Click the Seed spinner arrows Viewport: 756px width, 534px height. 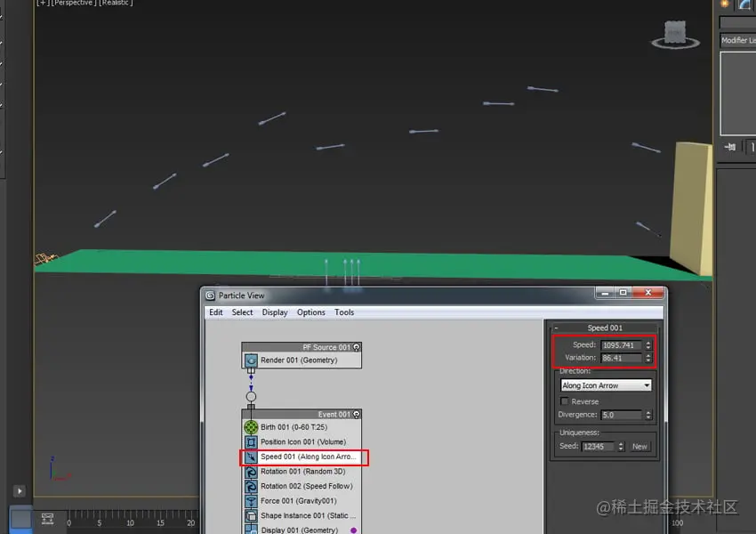point(621,447)
